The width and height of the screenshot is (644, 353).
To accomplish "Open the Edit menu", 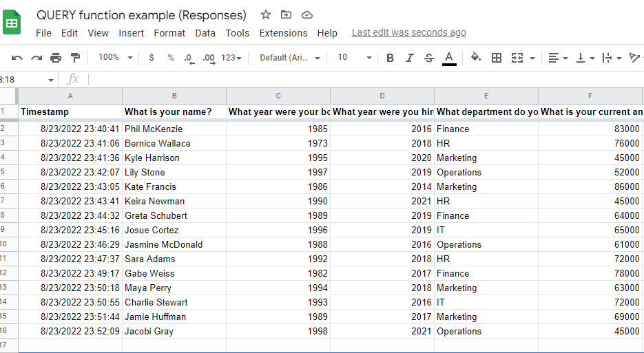I will [70, 33].
